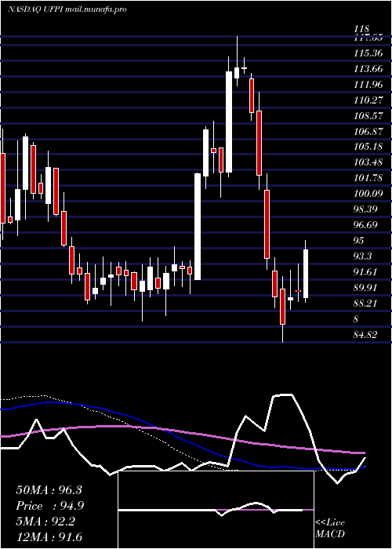Select the 110.27 price axis label

(x=368, y=100)
